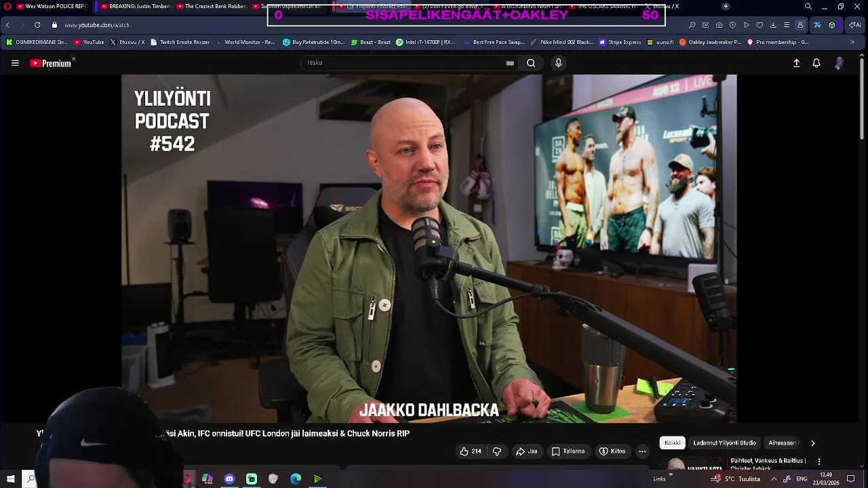Open OGMIKEDIMANE bookmark
This screenshot has width=868, height=488.
37,42
